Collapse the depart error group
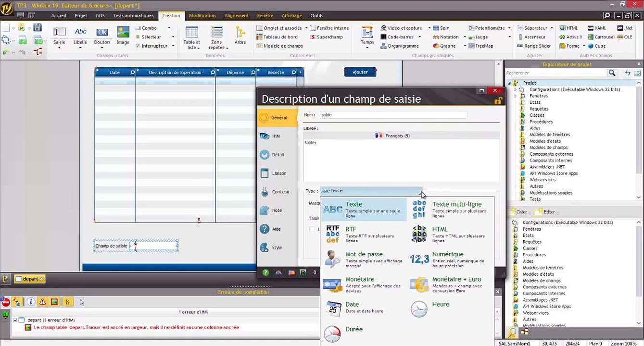Viewport: 644px width, 346px height. click(x=15, y=320)
